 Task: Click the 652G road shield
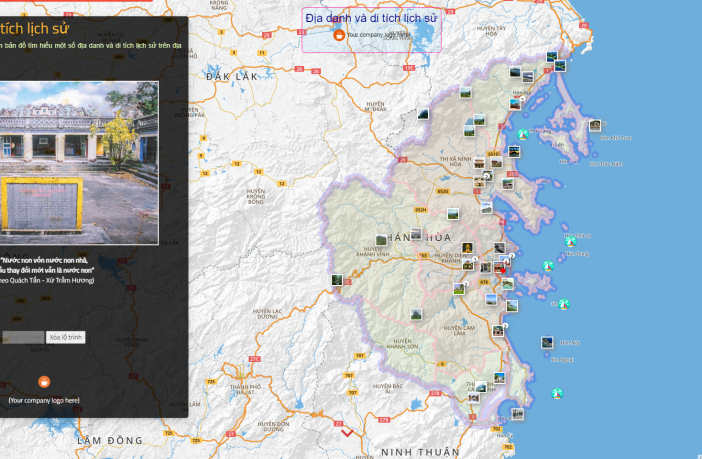pos(443,191)
